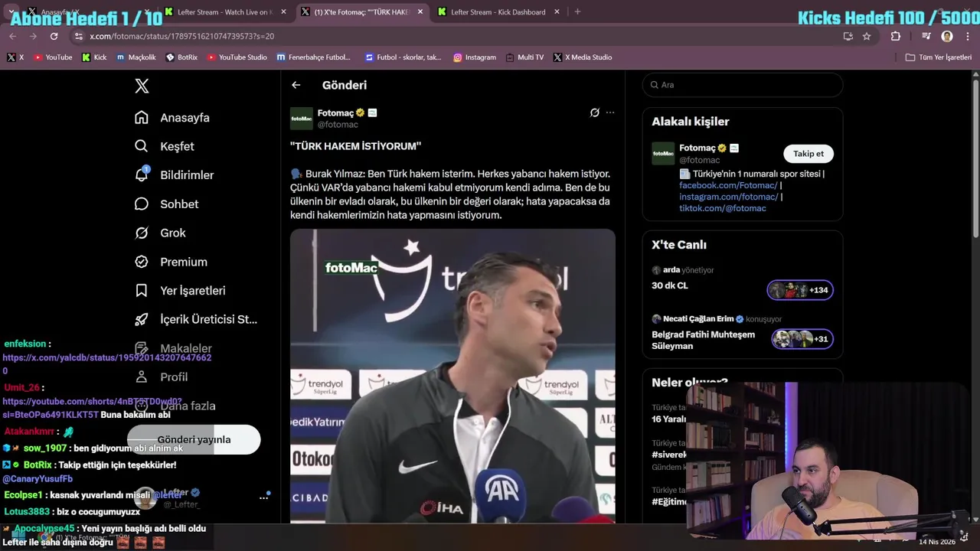Reload the page

pyautogui.click(x=54, y=36)
